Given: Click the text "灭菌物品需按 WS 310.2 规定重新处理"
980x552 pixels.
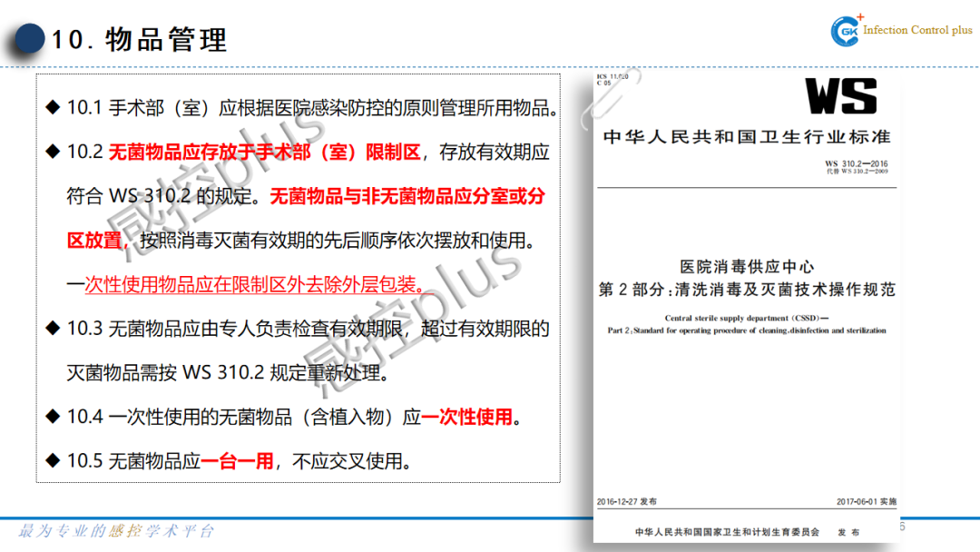Looking at the screenshot, I should point(223,373).
